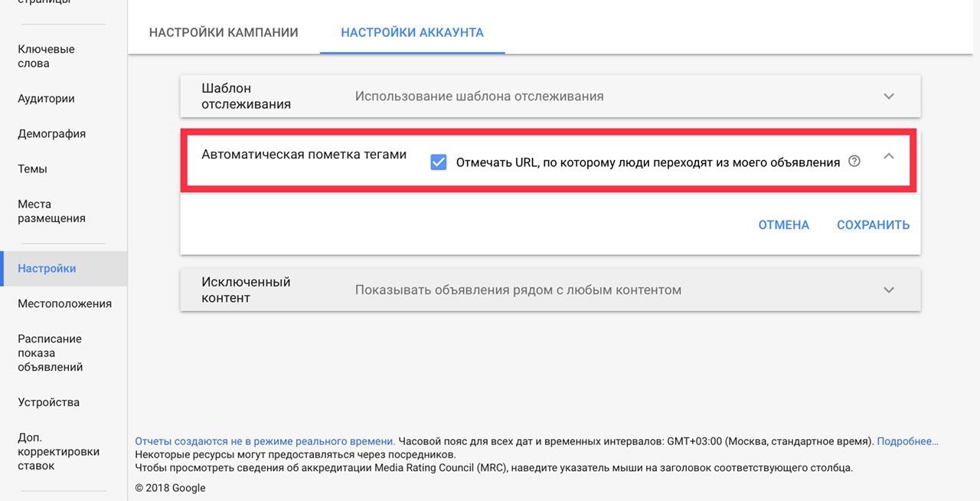Uncheck 'Отмечать URL' auto-tagging checkbox
The width and height of the screenshot is (980, 501).
click(439, 162)
